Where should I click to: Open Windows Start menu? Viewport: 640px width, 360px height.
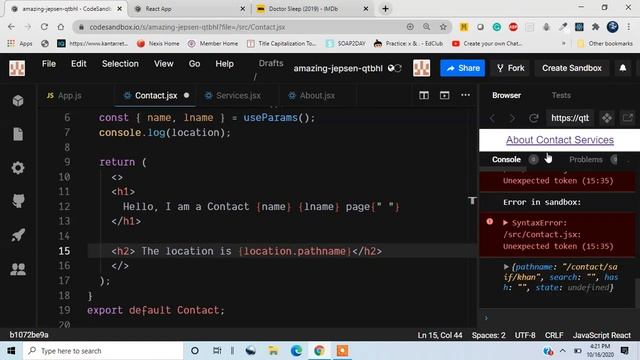[11, 351]
